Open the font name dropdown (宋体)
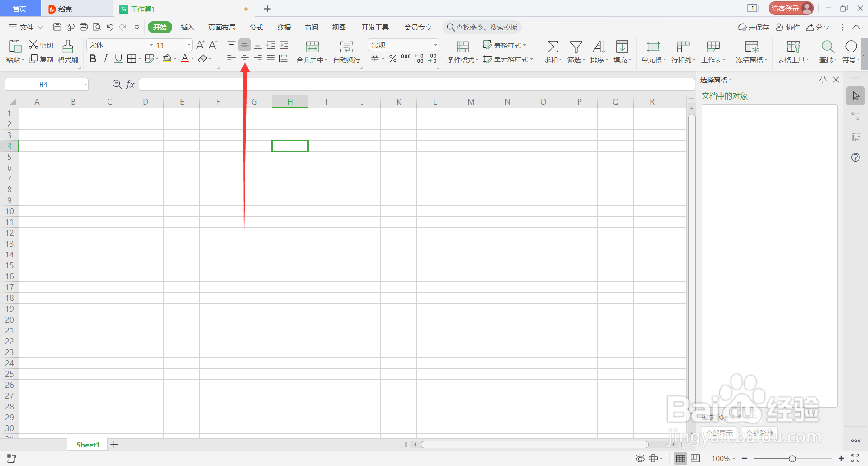The height and width of the screenshot is (466, 868). 151,45
